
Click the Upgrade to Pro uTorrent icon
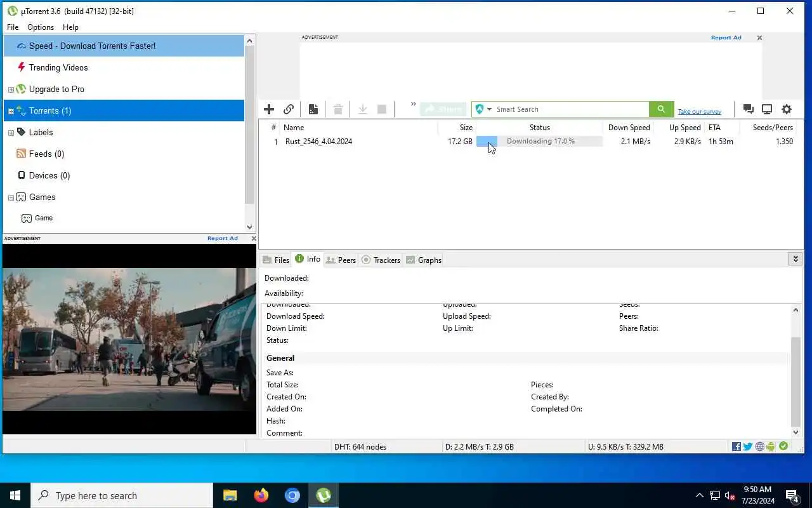click(21, 89)
